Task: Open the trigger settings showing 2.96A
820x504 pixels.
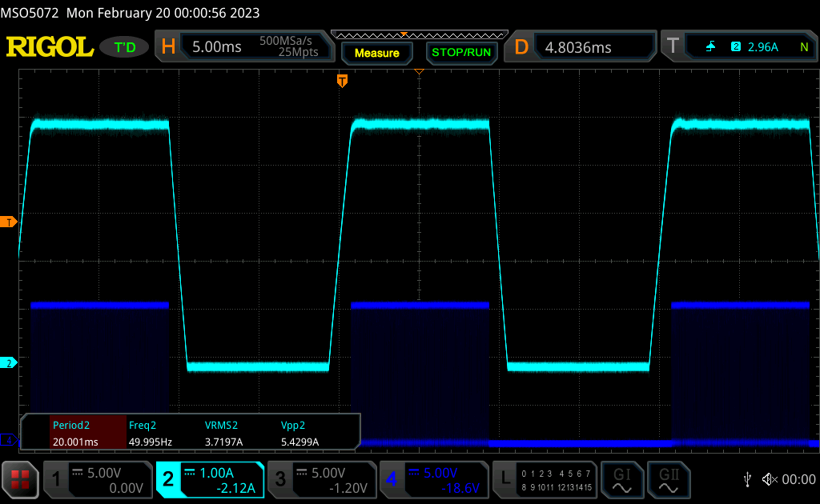Action: tap(738, 47)
